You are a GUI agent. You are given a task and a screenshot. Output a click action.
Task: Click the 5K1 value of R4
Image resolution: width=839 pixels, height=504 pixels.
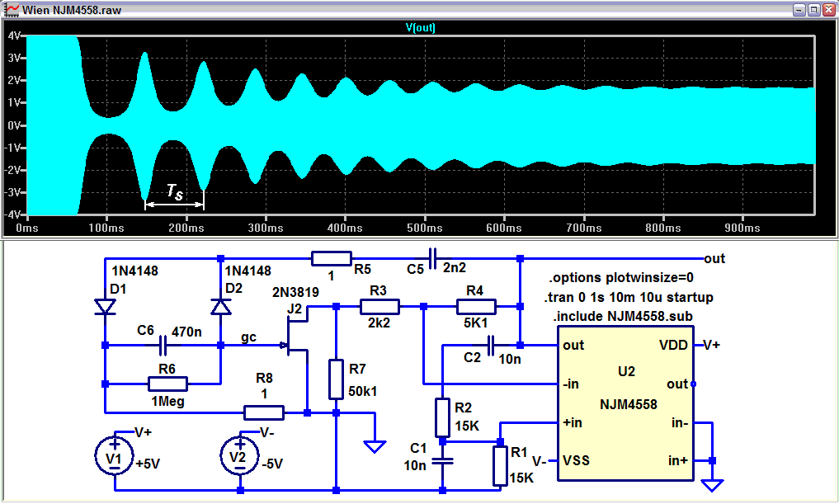[x=476, y=323]
